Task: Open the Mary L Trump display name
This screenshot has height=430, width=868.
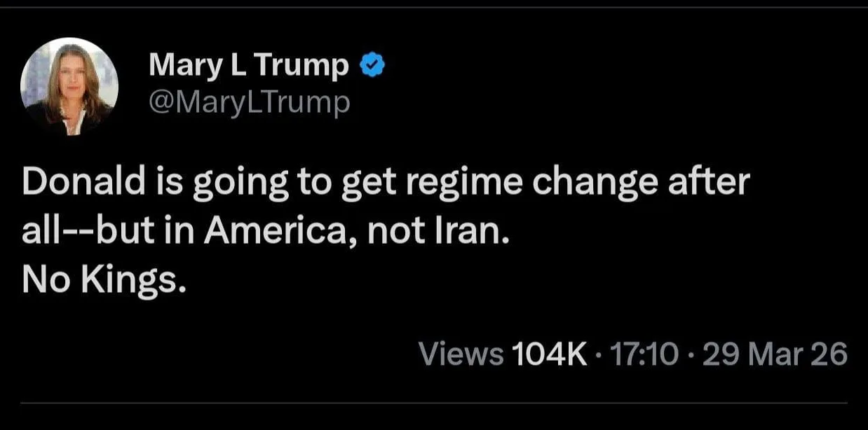Action: tap(248, 66)
